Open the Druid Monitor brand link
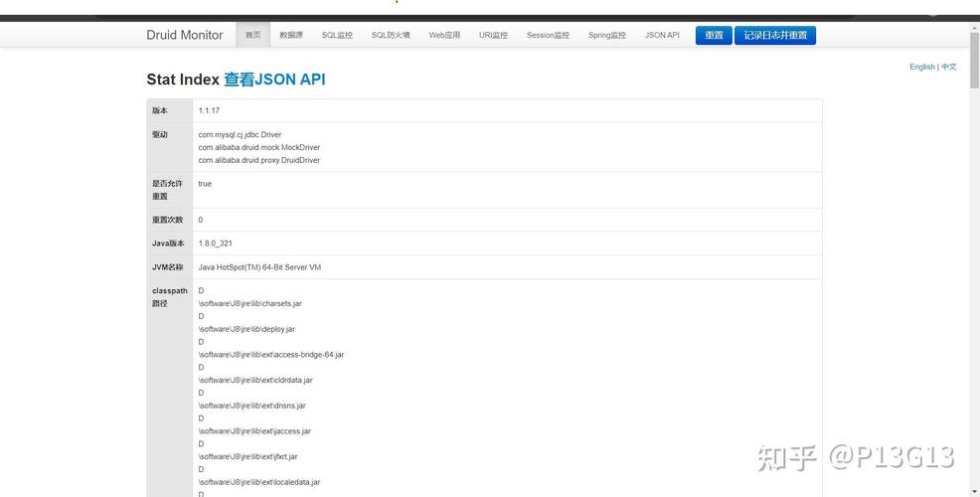980x497 pixels. coord(184,35)
